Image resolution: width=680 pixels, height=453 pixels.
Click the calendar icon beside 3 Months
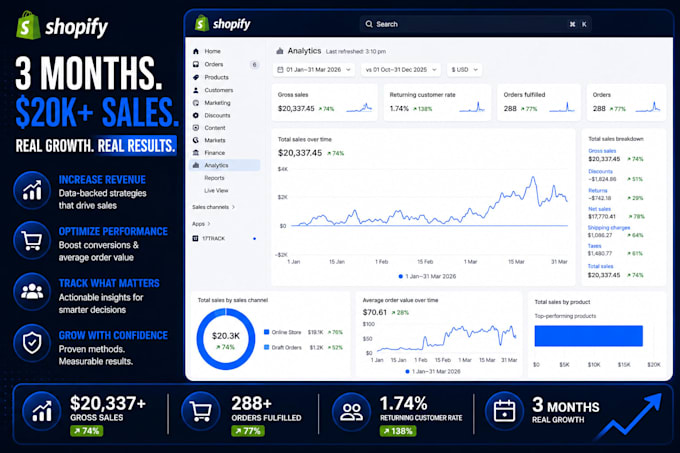[504, 411]
